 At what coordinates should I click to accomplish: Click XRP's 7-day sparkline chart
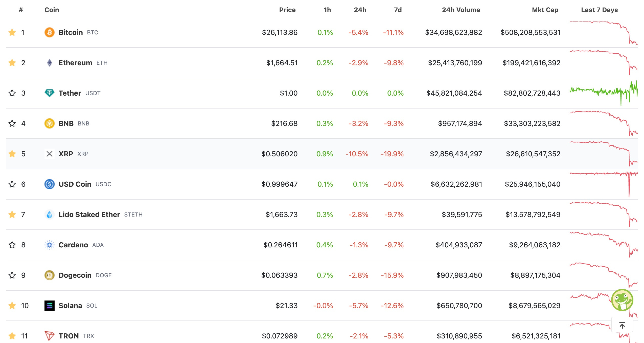point(604,154)
